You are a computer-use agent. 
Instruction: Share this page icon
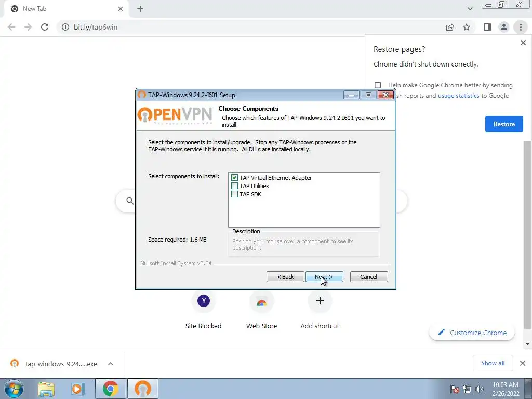pos(450,27)
